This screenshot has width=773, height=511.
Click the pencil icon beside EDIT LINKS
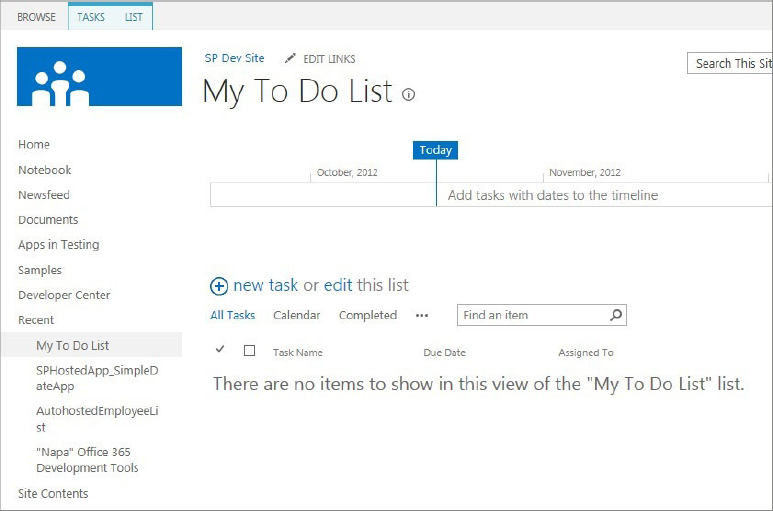point(290,58)
